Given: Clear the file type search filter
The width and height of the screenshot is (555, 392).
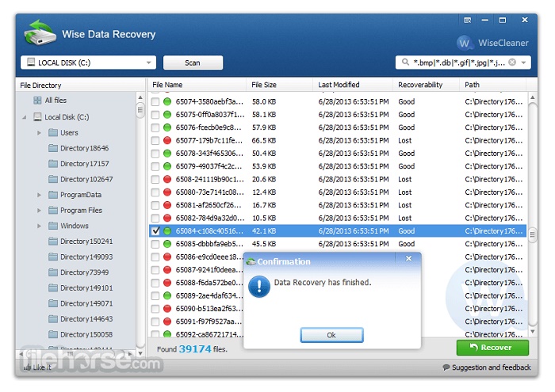Looking at the screenshot, I should tap(512, 63).
